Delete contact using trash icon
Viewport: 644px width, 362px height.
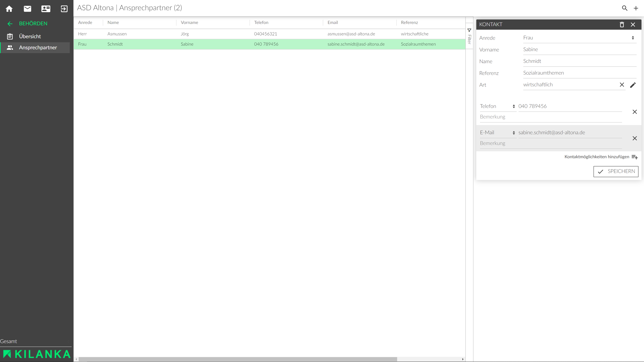622,24
